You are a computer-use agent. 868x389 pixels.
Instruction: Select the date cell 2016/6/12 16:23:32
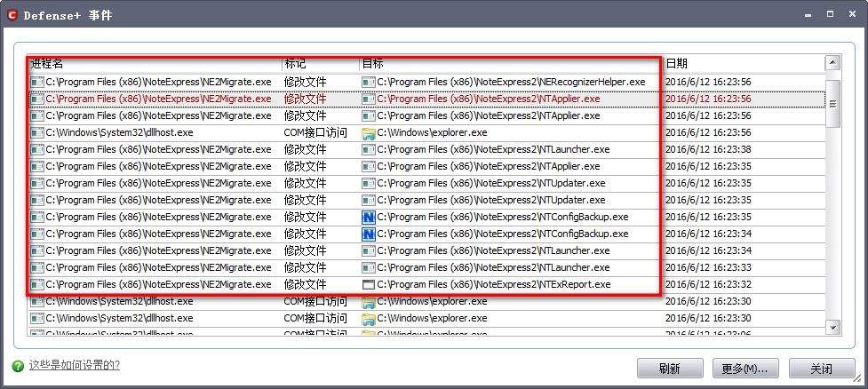[708, 285]
